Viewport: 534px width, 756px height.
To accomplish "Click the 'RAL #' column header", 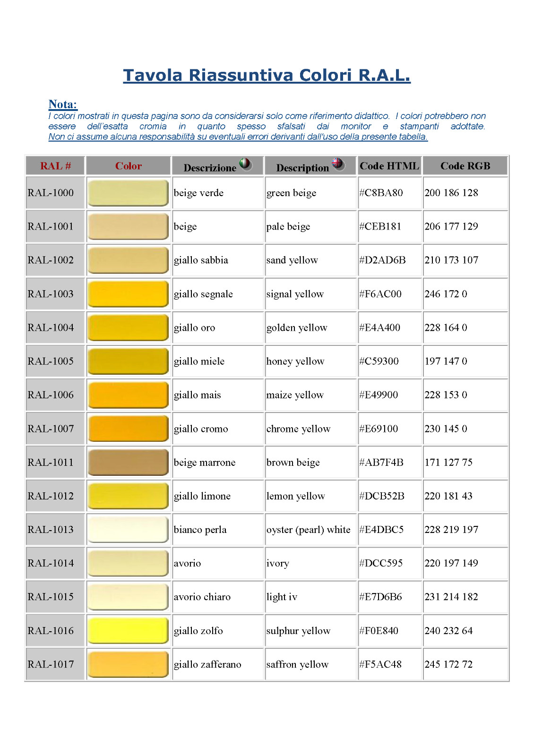I will (x=55, y=166).
